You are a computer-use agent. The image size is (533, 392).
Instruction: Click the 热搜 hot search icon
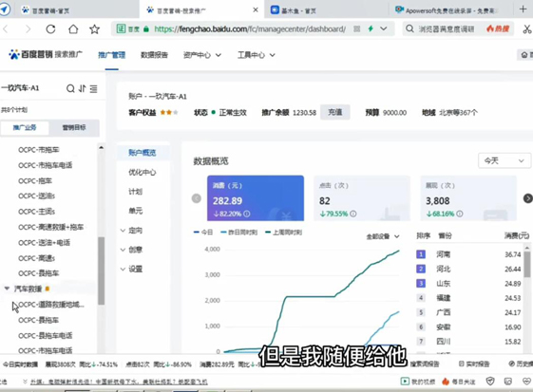[x=498, y=28]
